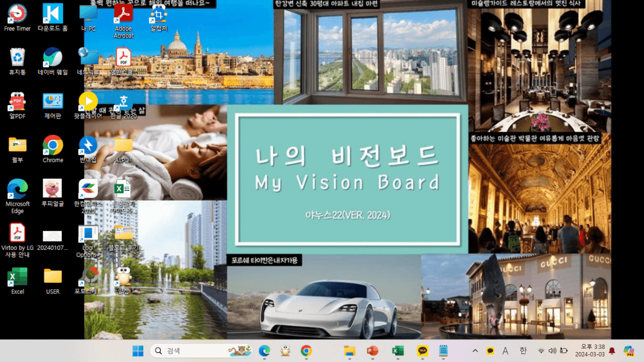The width and height of the screenshot is (644, 362).
Task: Click the Windows Start button
Action: pos(137,351)
